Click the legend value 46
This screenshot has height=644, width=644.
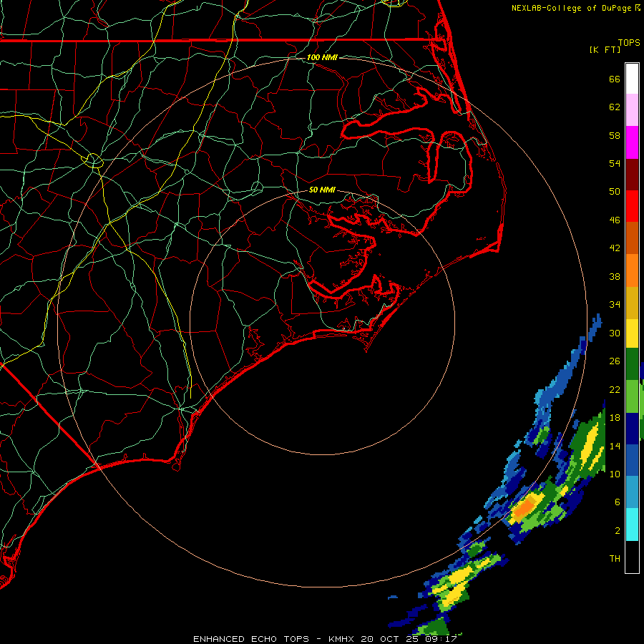click(615, 220)
